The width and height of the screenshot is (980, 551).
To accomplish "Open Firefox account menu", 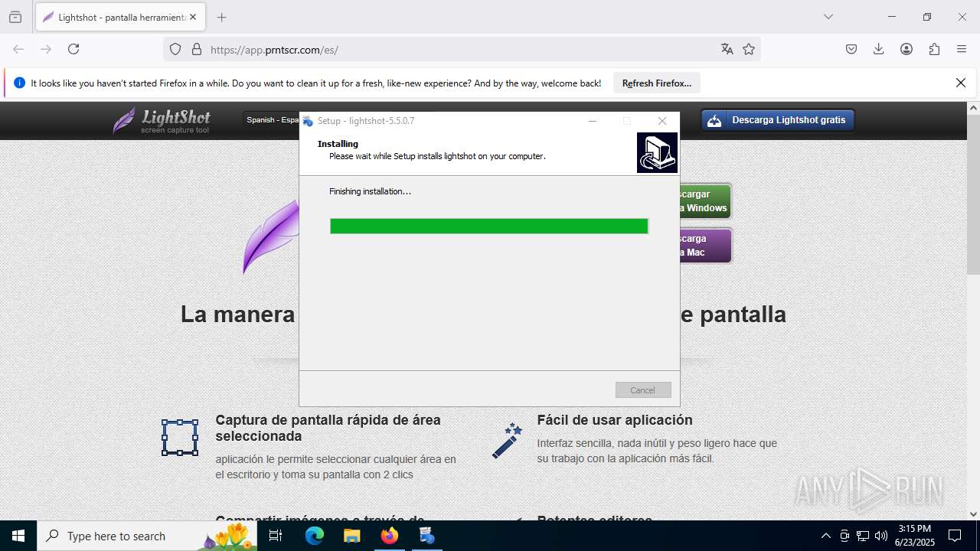I will (x=906, y=49).
